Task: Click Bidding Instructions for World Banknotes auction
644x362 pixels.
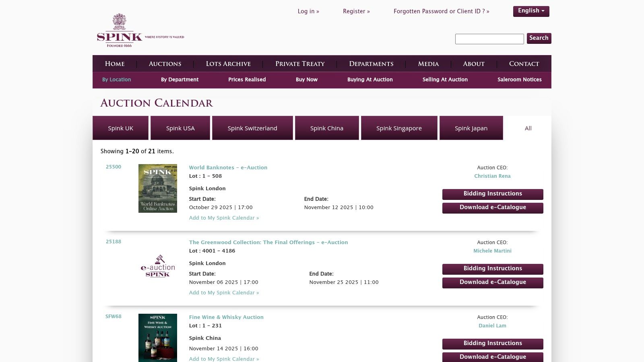Action: [493, 194]
